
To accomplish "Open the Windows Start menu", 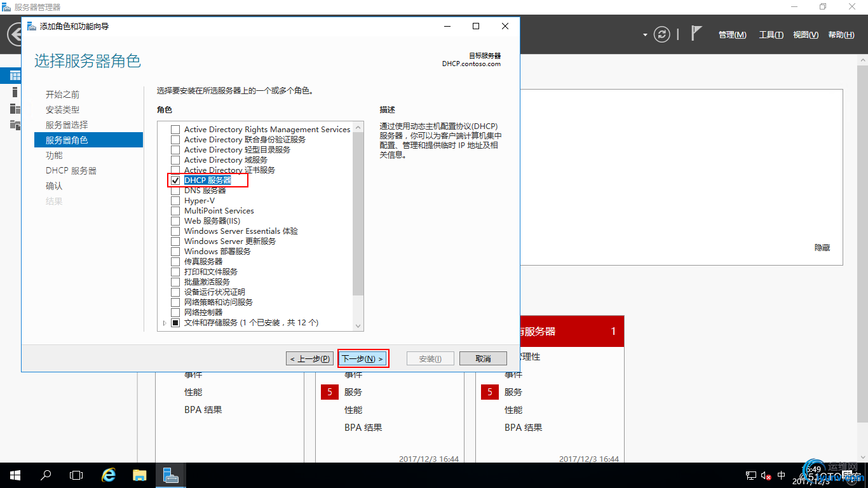I will 15,475.
